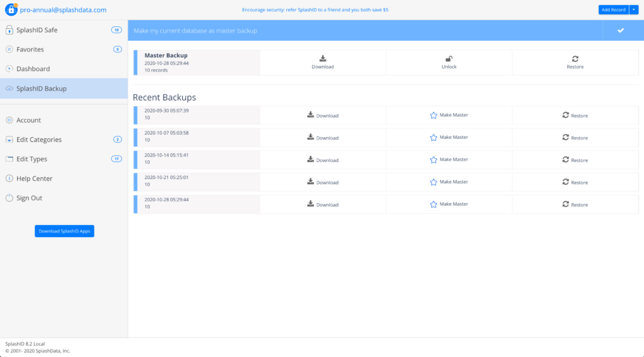Screen dimensions: 644x357
Task: Go to Favorites in the sidebar
Action: point(30,50)
